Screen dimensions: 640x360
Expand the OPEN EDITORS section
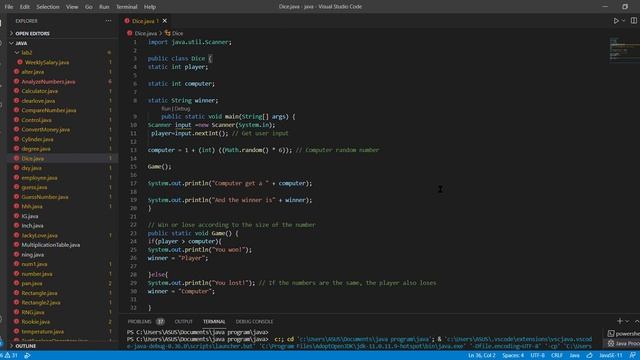pyautogui.click(x=63, y=33)
